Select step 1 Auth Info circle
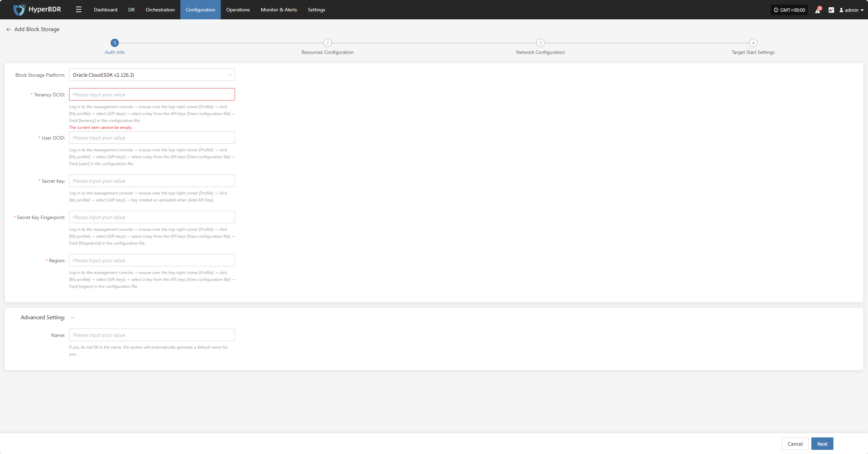 pyautogui.click(x=115, y=43)
